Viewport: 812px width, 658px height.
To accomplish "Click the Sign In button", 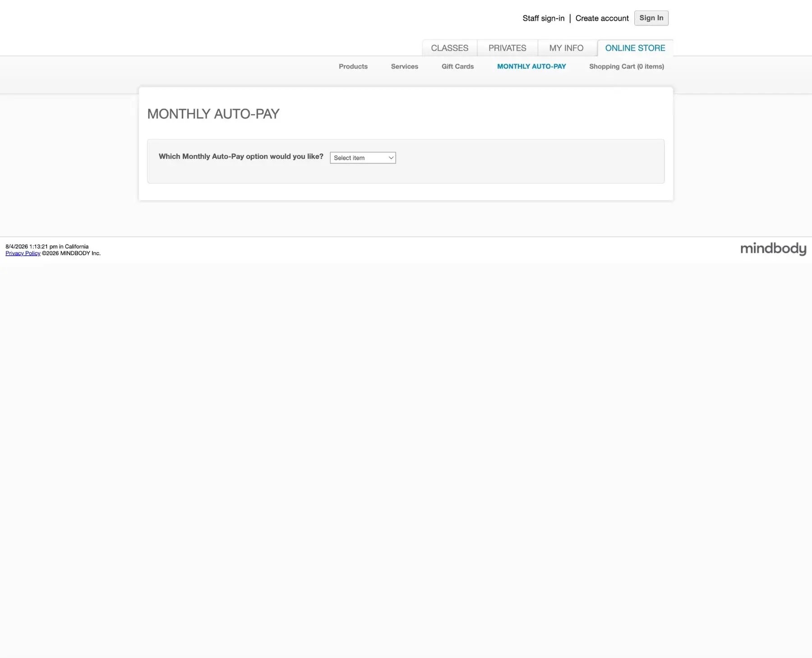I will 651,18.
